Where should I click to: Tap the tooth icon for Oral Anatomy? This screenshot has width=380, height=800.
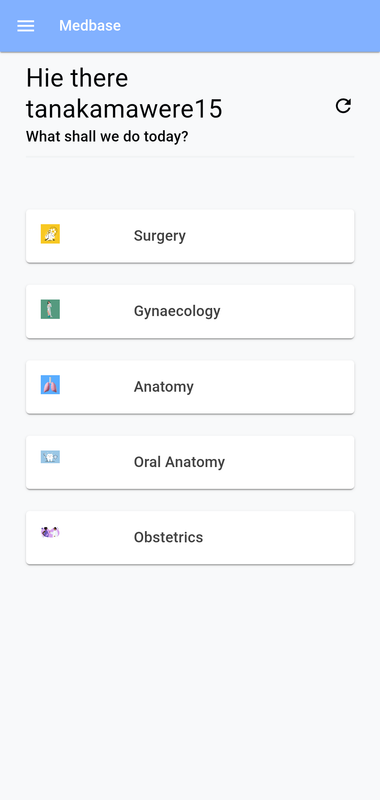(50, 457)
